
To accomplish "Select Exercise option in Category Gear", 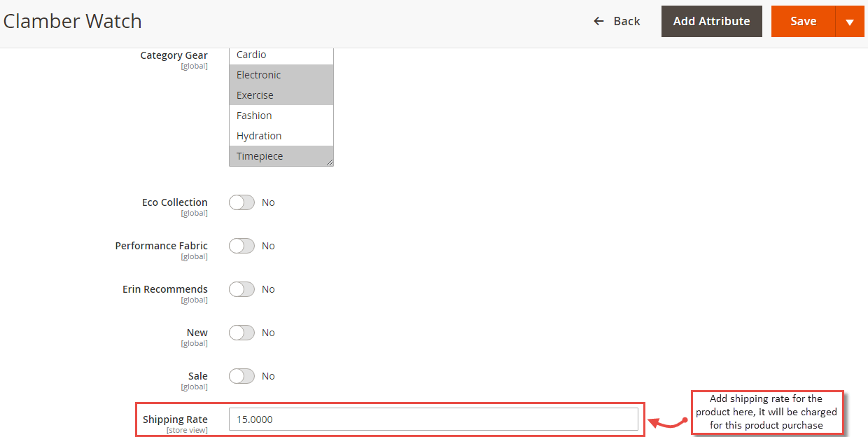I will coord(281,95).
